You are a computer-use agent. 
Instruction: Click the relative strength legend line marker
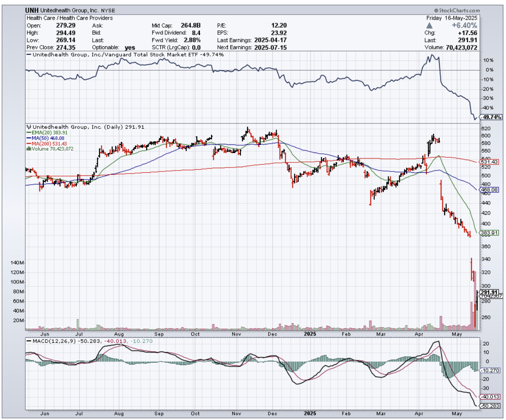coord(29,55)
